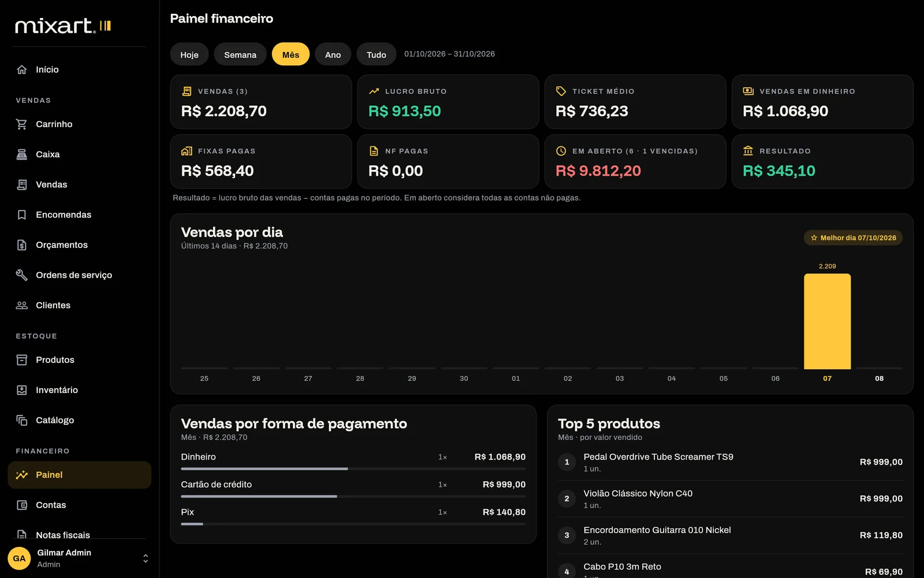Switch period filter to Hoje
Screen dimensions: 924x578
tap(189, 54)
